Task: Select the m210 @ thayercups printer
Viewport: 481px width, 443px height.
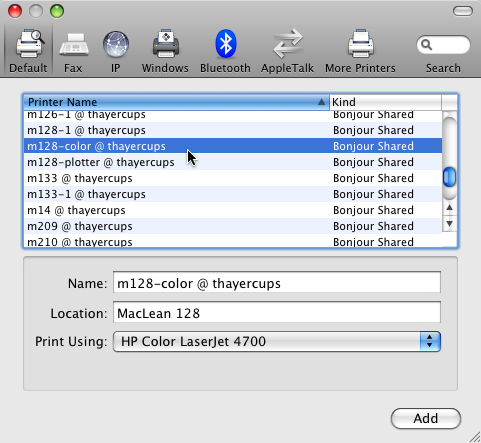Action: pyautogui.click(x=233, y=241)
